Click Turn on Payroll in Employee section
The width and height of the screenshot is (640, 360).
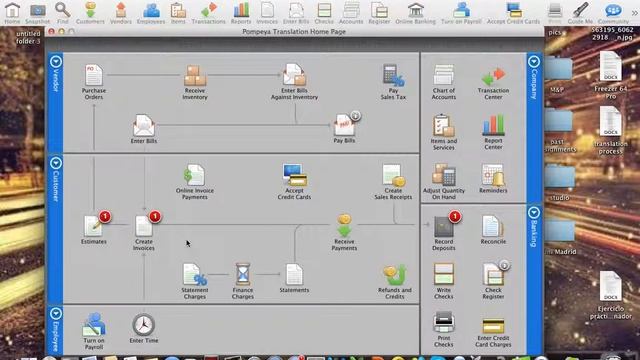[x=94, y=331]
